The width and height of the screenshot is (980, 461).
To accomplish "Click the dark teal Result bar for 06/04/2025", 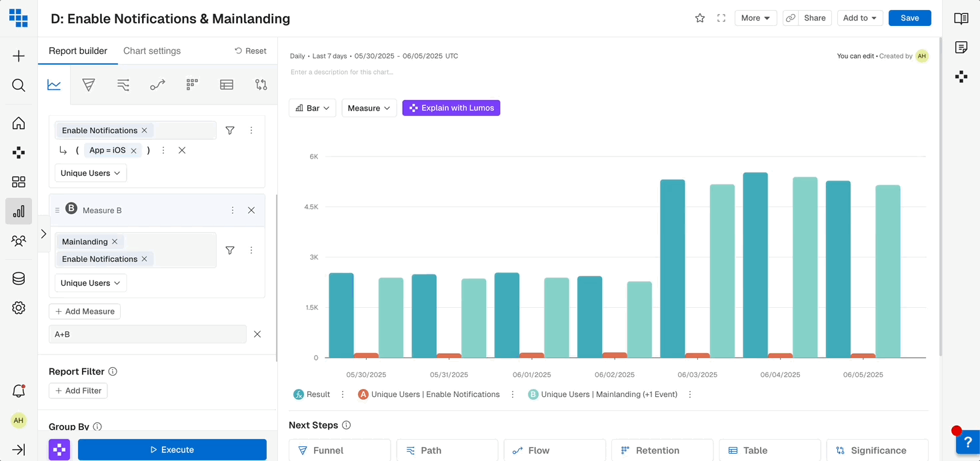I will 755,265.
